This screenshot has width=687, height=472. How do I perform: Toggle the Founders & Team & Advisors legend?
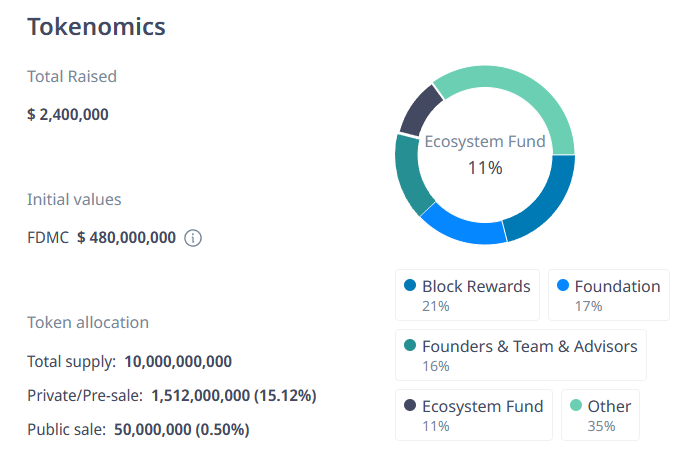click(x=520, y=355)
